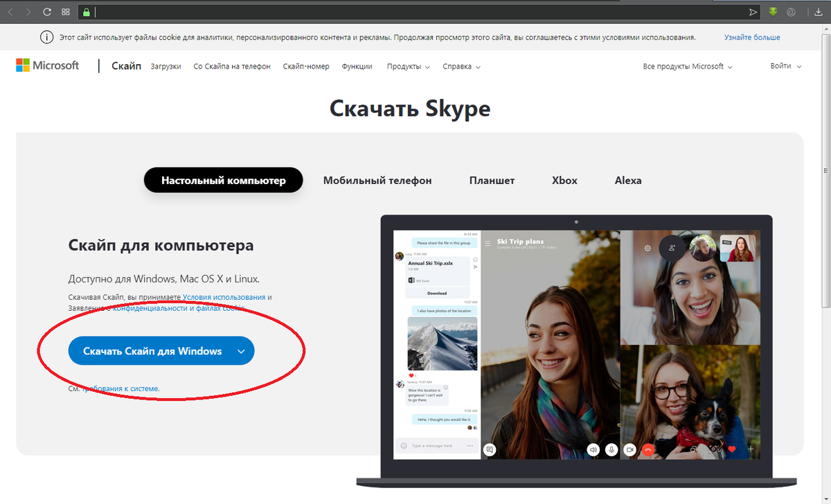Switch to the Планшет tab
Screen dimensions: 831x504
492,180
